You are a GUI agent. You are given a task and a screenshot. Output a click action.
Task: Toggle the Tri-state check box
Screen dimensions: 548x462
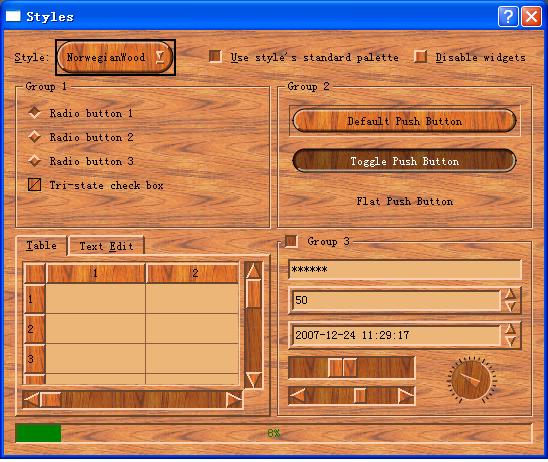pos(34,185)
